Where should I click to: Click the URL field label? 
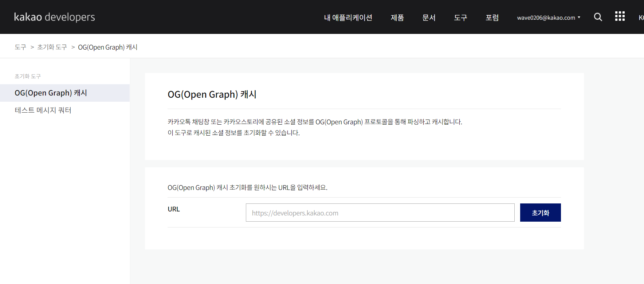click(174, 209)
